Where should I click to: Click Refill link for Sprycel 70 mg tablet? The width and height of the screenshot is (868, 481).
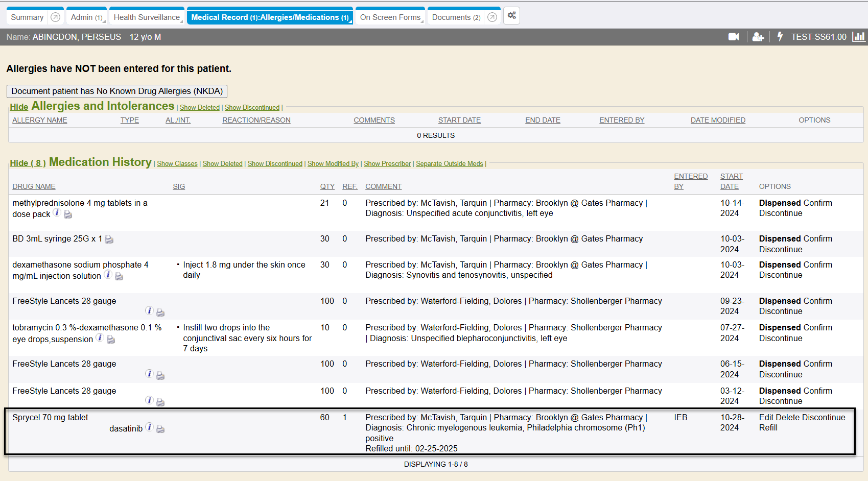(x=768, y=428)
